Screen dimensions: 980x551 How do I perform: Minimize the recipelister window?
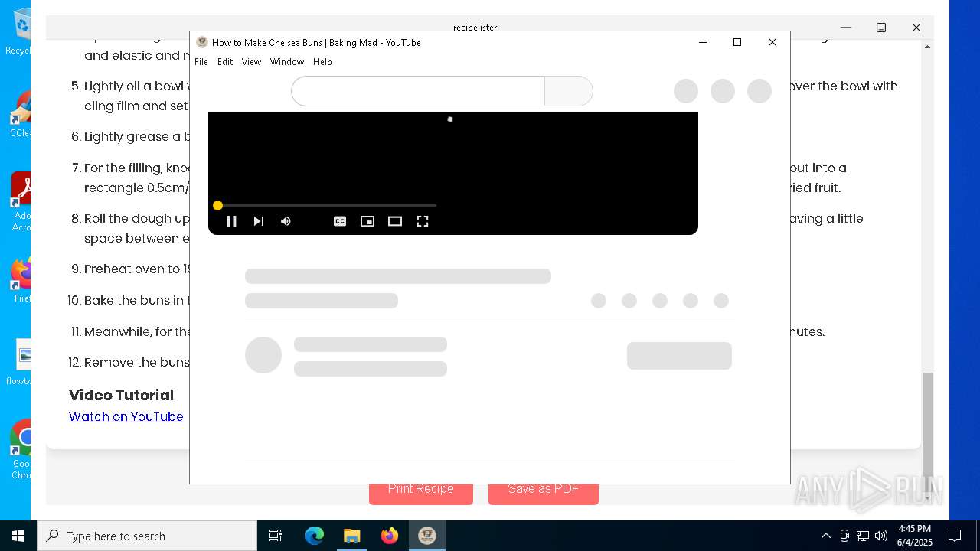[846, 28]
